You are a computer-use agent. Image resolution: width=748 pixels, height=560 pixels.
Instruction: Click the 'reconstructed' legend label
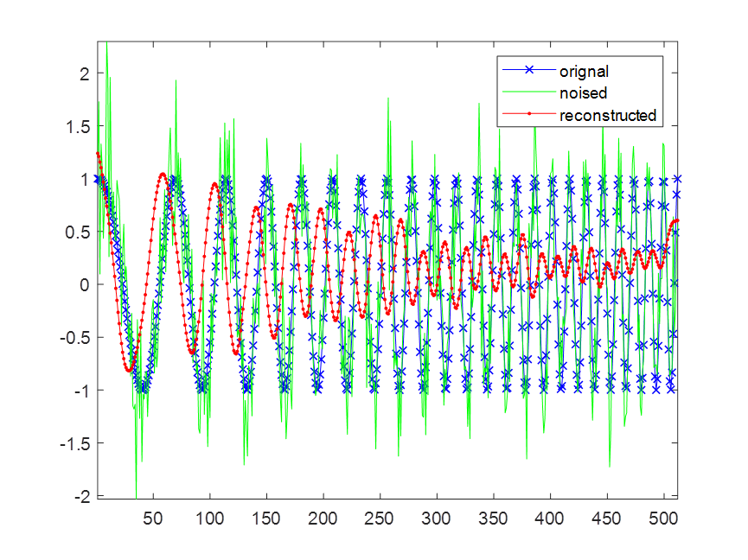pyautogui.click(x=607, y=115)
